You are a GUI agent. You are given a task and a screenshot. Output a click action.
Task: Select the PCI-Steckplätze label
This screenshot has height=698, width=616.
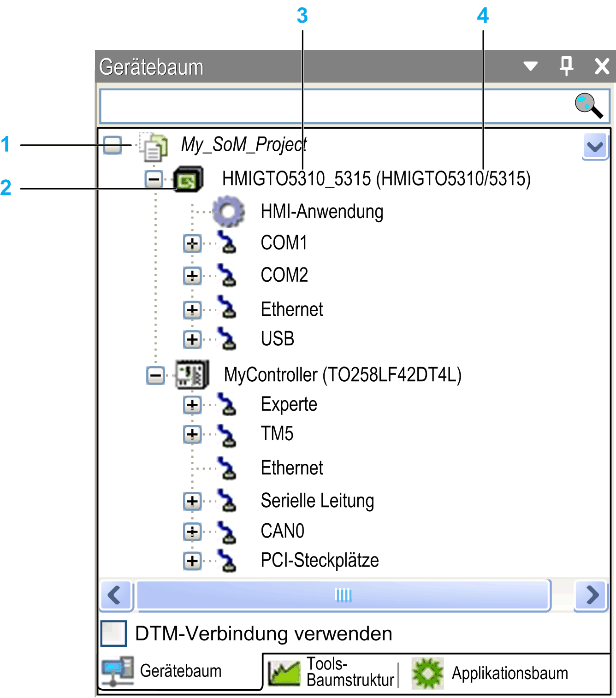point(320,561)
